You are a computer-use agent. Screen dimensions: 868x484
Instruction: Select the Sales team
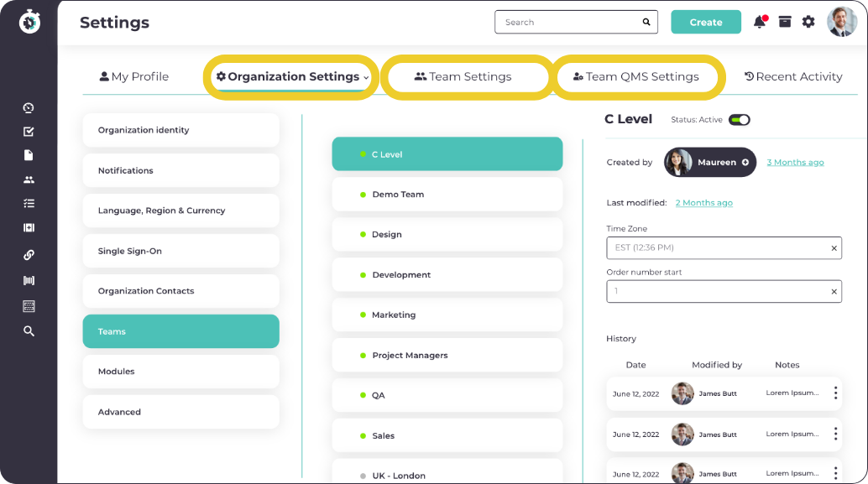click(x=447, y=435)
